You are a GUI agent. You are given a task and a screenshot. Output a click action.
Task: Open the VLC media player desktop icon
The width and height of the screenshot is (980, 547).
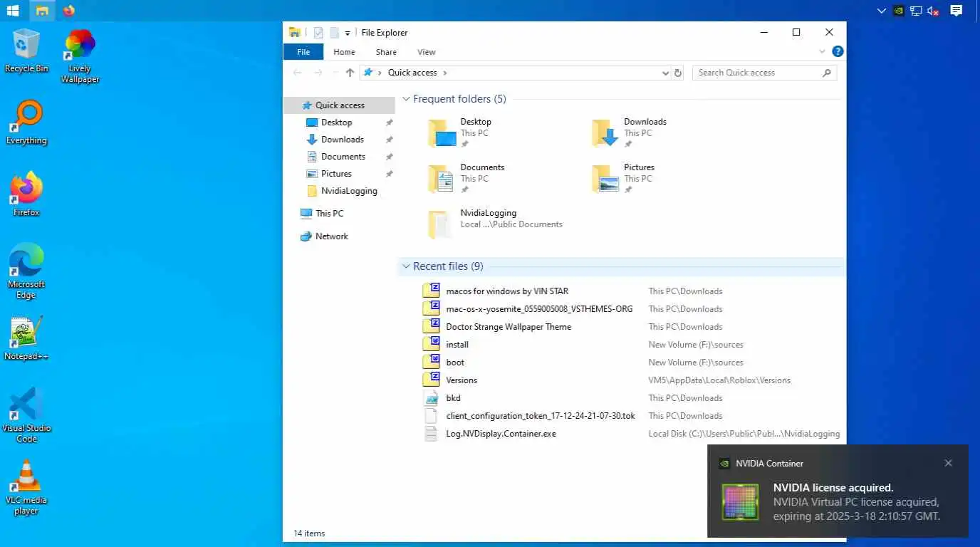tap(26, 487)
